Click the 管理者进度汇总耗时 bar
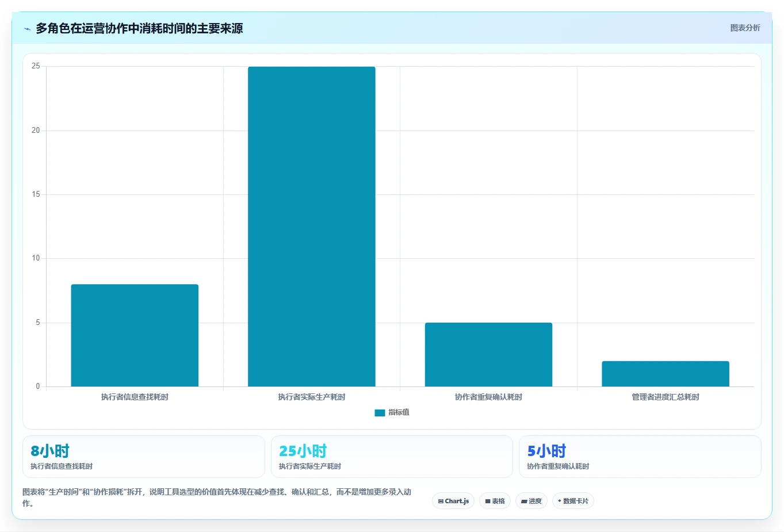 click(x=666, y=374)
